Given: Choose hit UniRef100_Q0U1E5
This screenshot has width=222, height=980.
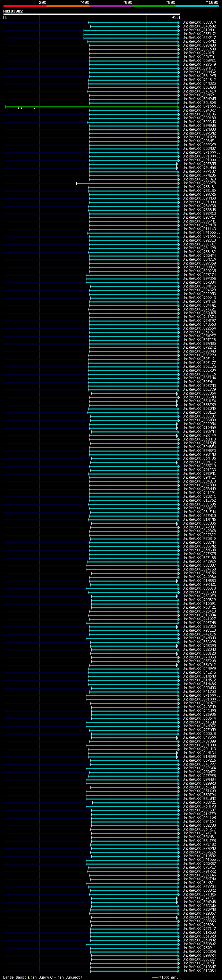Looking at the screenshot, I should click(x=199, y=412).
